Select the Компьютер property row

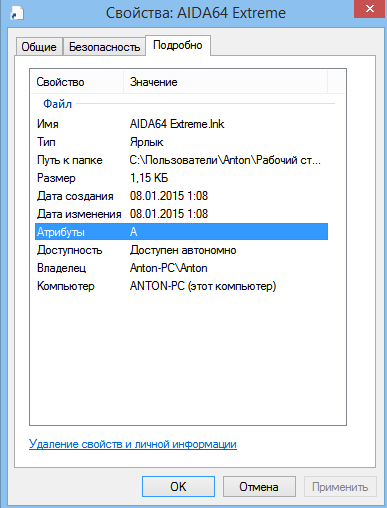coord(181,286)
